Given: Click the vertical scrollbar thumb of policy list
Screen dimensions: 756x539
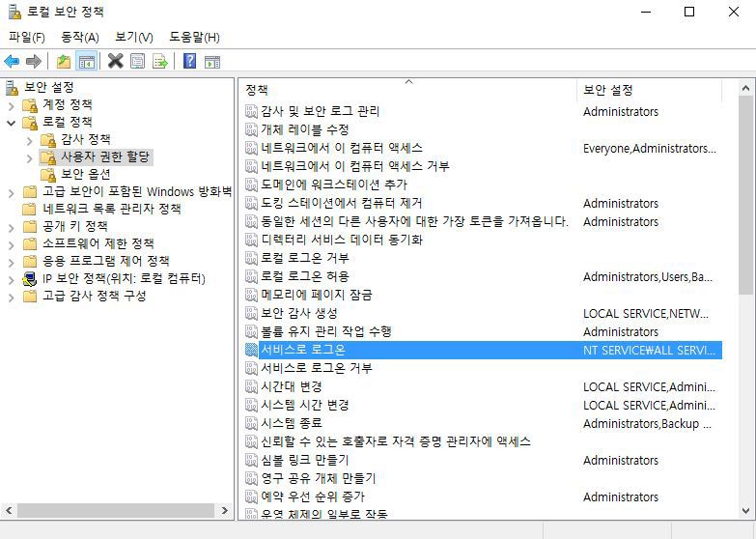Looking at the screenshot, I should tap(745, 194).
